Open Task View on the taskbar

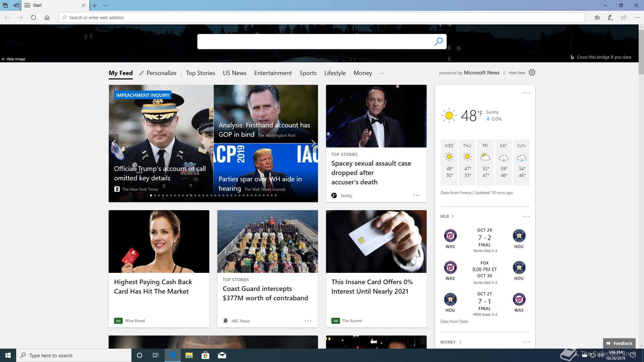click(x=156, y=355)
